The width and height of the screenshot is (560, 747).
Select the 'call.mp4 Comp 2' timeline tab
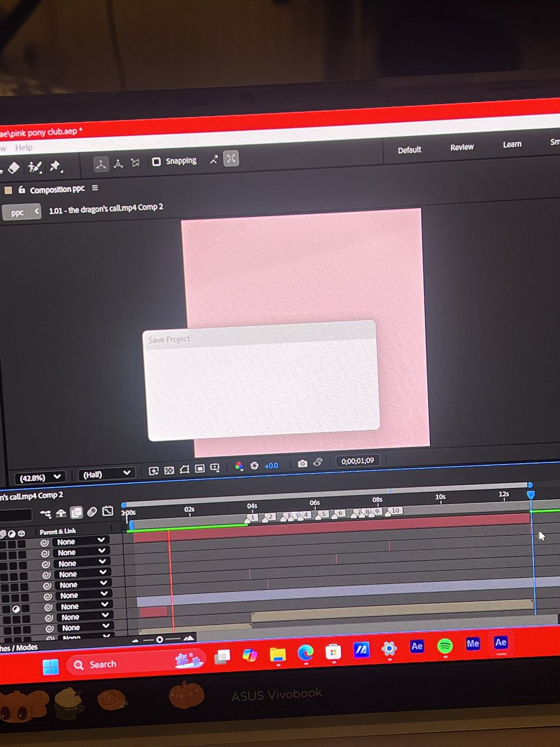click(32, 496)
